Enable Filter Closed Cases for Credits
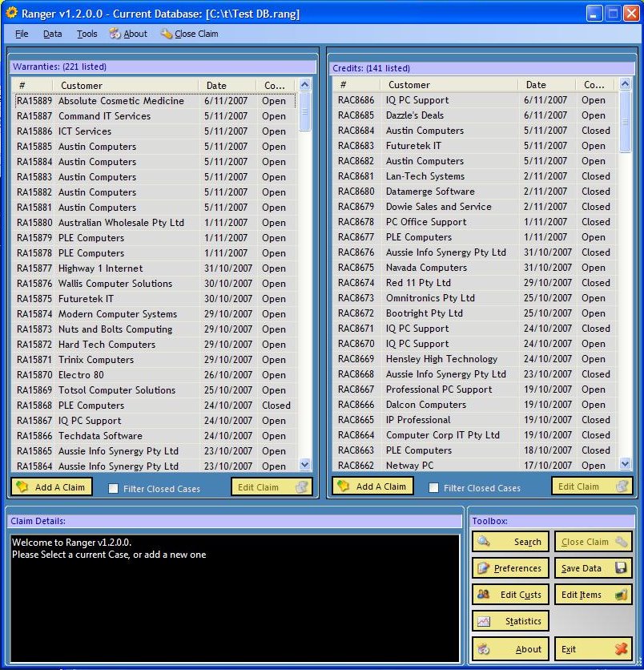This screenshot has height=670, width=644. (434, 487)
